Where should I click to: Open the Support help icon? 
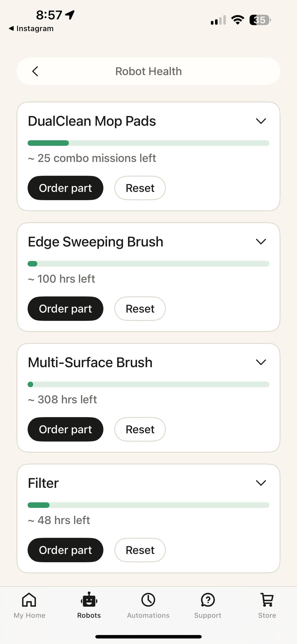click(208, 600)
